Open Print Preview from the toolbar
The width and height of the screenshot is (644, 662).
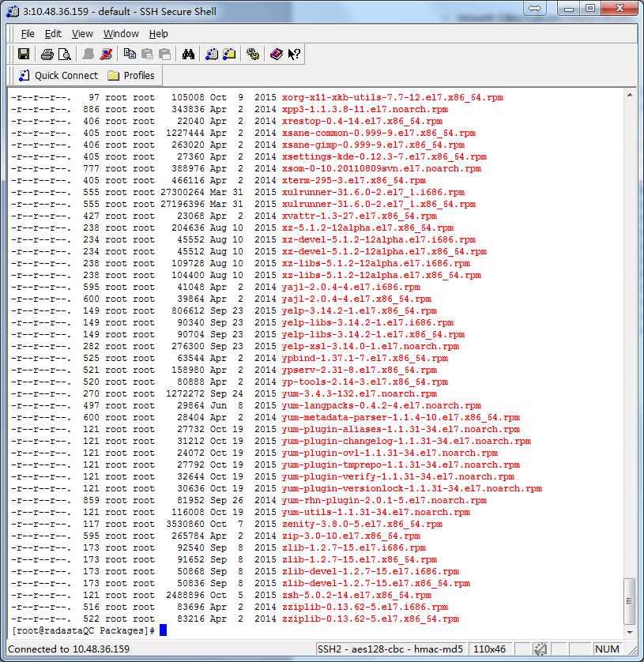[x=64, y=54]
